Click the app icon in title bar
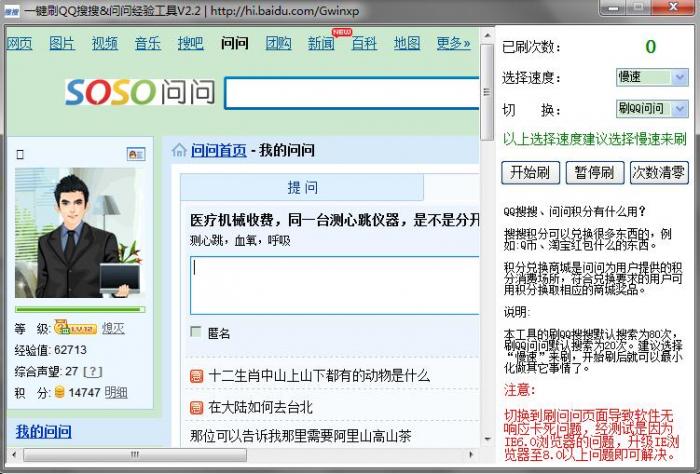 click(x=12, y=11)
